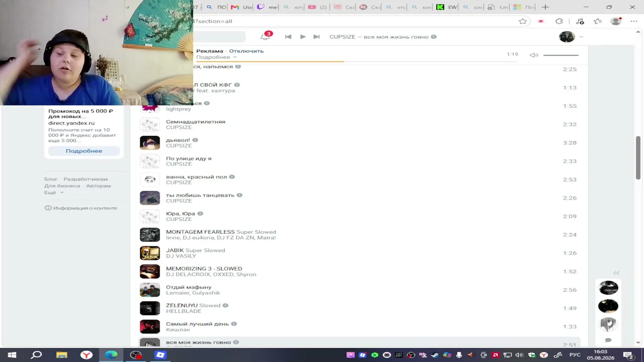Open browser Extensions puzzle icon
This screenshot has height=362, width=644.
tap(559, 21)
